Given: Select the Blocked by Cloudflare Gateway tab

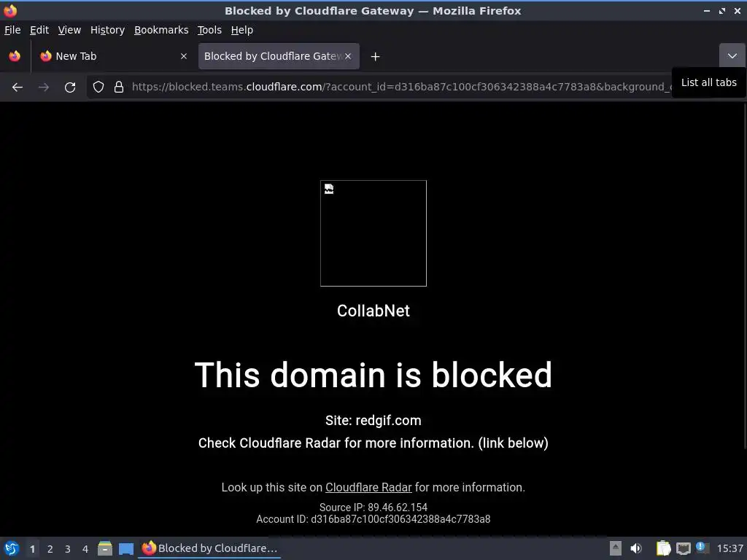Looking at the screenshot, I should coord(279,56).
